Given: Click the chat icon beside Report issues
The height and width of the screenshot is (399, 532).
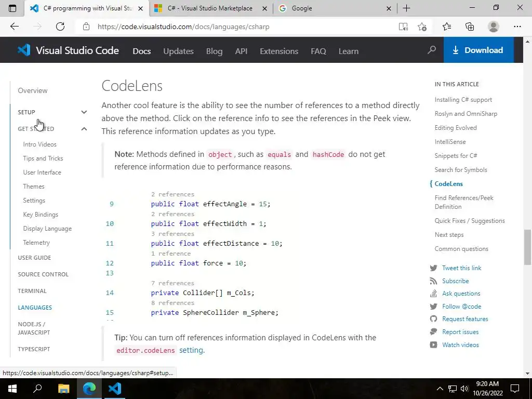Looking at the screenshot, I should [433, 332].
